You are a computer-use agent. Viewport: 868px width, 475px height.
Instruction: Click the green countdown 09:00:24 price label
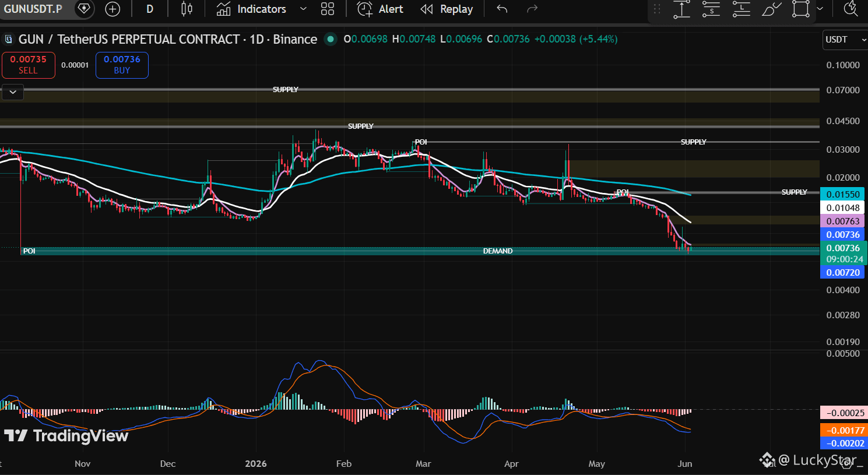tap(844, 254)
